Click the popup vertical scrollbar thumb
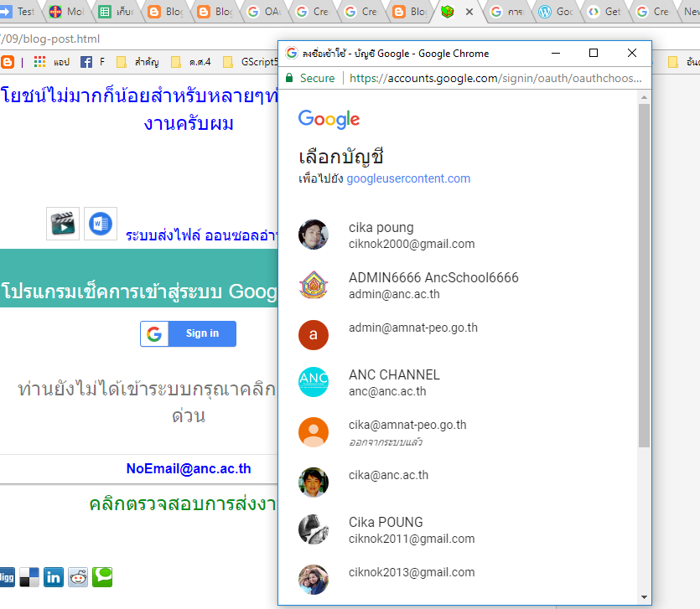 pyautogui.click(x=644, y=276)
